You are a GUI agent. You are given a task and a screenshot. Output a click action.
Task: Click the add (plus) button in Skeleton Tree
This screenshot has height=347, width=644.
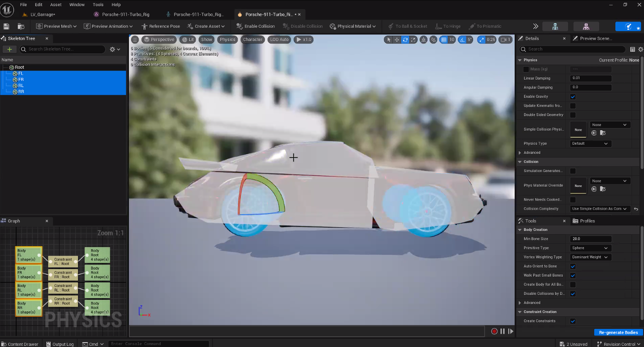9,49
